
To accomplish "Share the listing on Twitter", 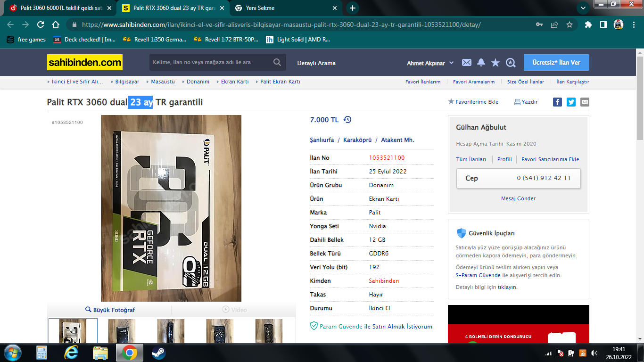I will (x=571, y=102).
